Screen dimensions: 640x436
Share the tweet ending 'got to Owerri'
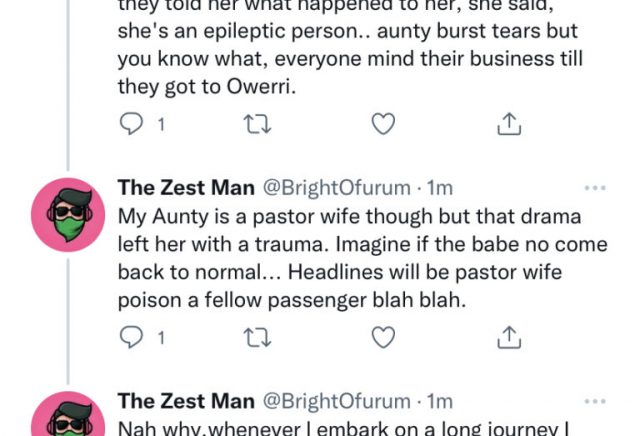[x=509, y=124]
